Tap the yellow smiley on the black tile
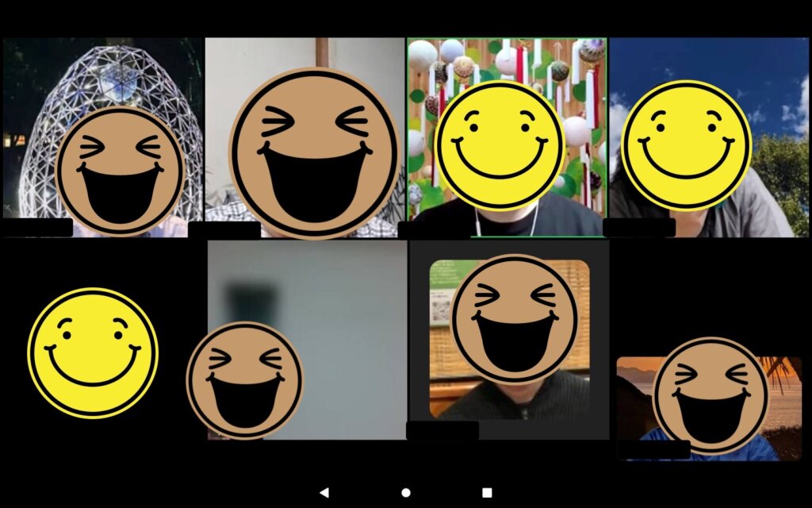The height and width of the screenshot is (508, 812). [x=93, y=353]
